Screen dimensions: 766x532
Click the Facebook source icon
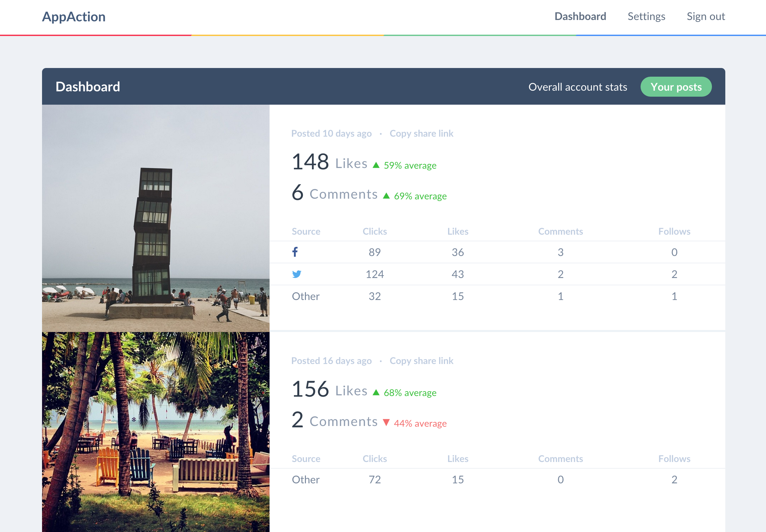tap(295, 252)
